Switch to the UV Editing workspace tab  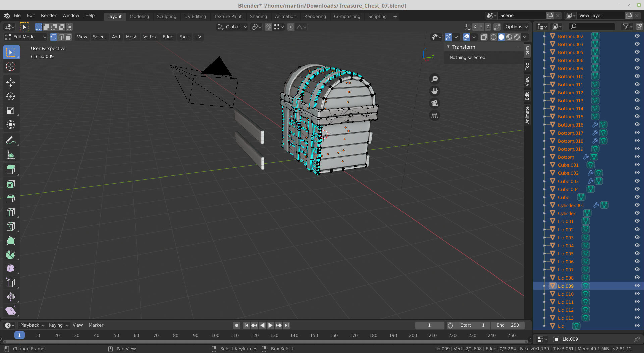click(195, 16)
